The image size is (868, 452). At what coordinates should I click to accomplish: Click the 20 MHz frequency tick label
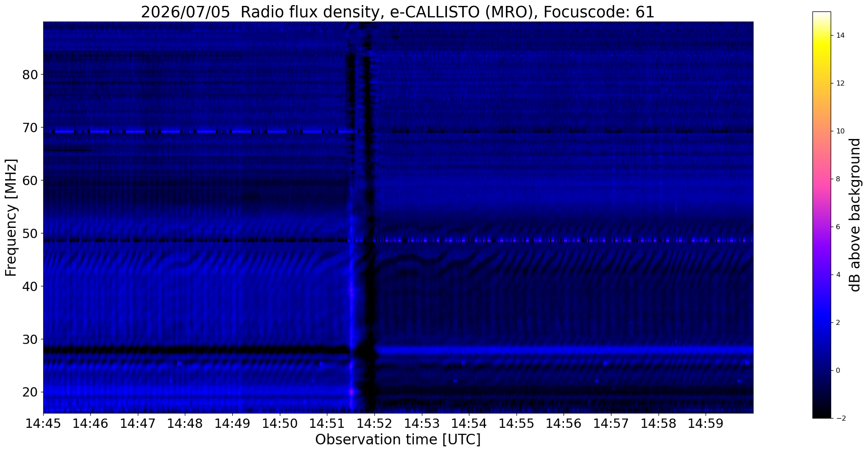click(31, 392)
